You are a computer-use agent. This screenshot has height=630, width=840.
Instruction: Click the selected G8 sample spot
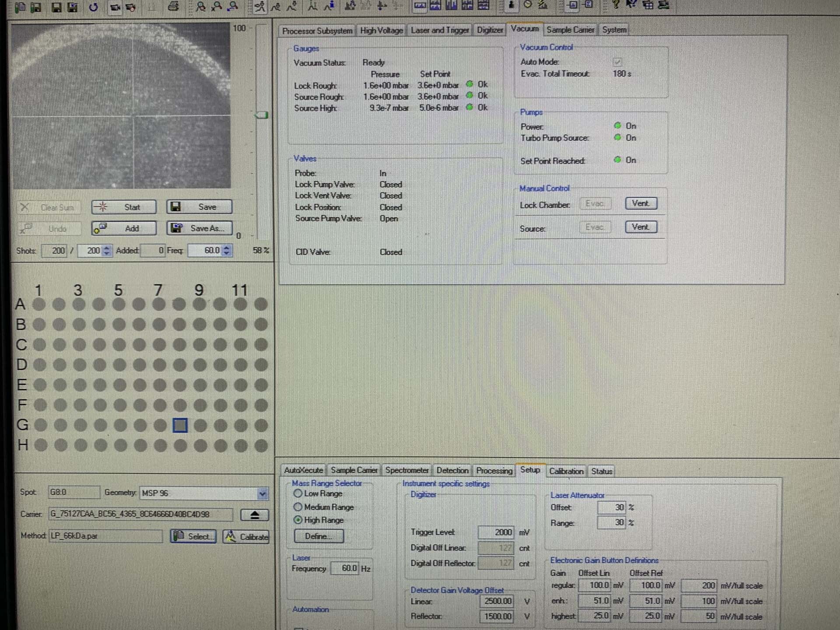[x=180, y=425]
